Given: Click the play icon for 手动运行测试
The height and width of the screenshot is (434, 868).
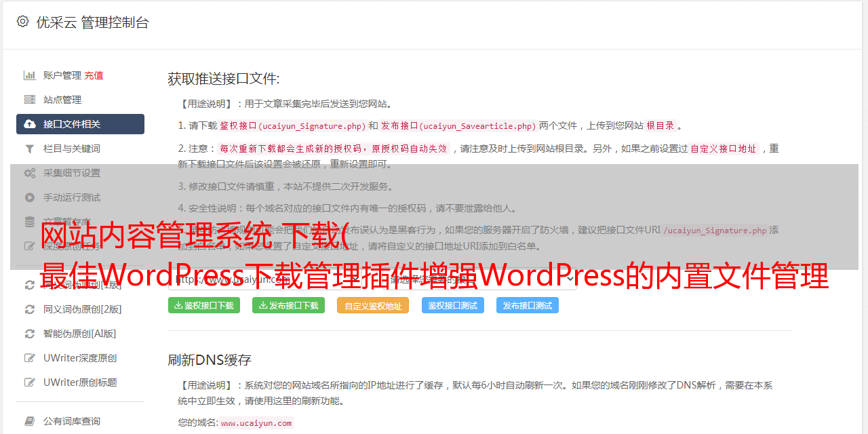Looking at the screenshot, I should coord(30,197).
